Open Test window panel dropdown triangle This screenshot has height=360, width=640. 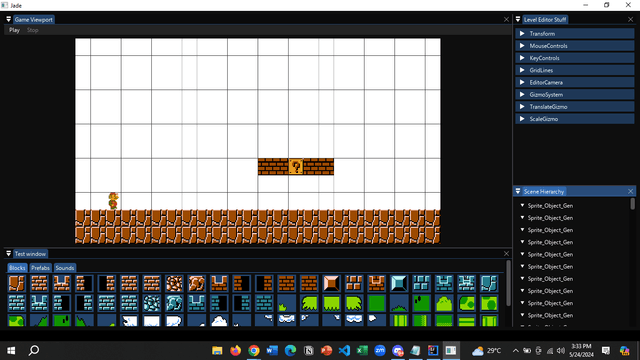(x=8, y=254)
